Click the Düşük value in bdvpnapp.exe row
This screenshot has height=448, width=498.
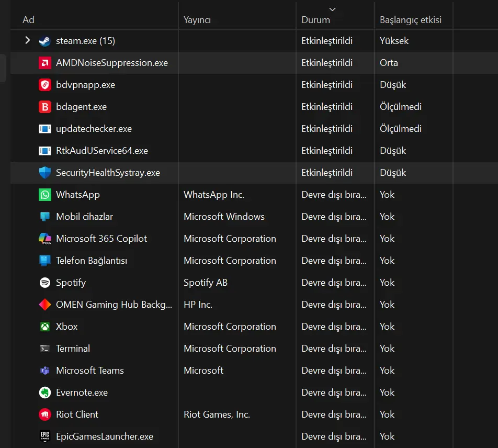coord(393,84)
